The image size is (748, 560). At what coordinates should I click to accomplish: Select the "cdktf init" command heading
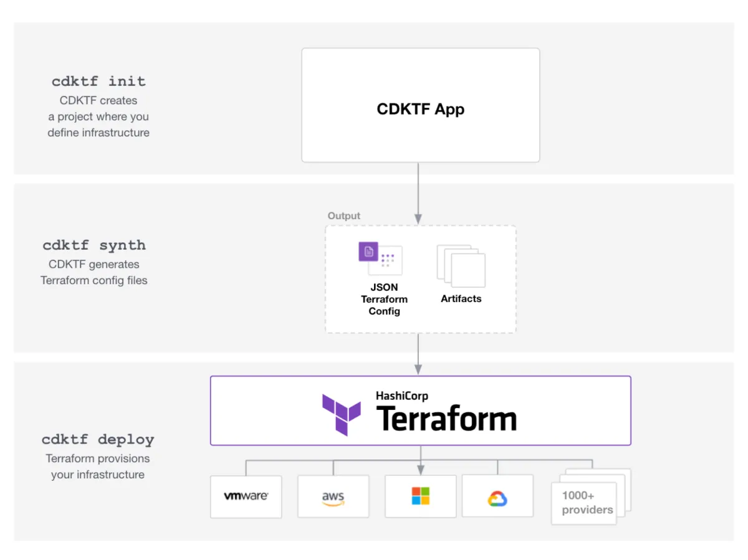[x=98, y=81]
